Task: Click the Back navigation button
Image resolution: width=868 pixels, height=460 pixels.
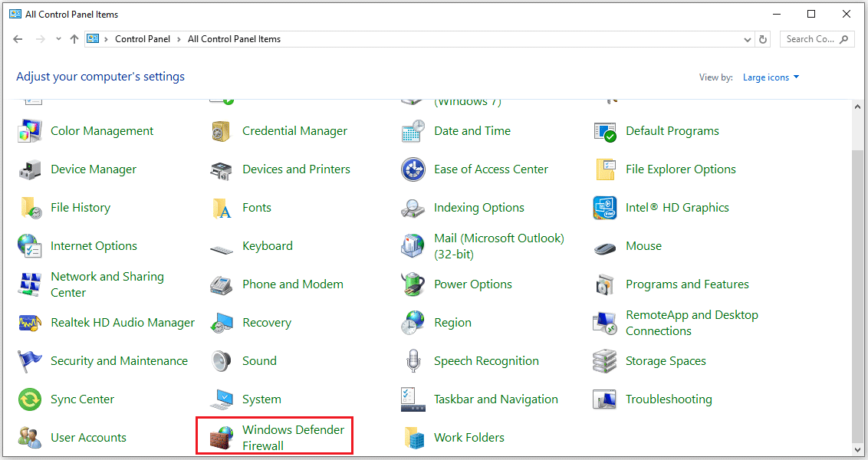Action: tap(18, 38)
